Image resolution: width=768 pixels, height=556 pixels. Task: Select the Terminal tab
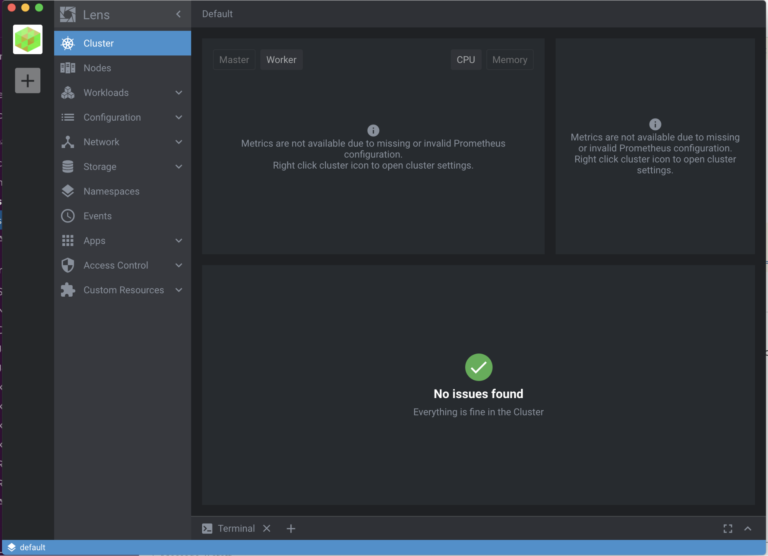235,528
